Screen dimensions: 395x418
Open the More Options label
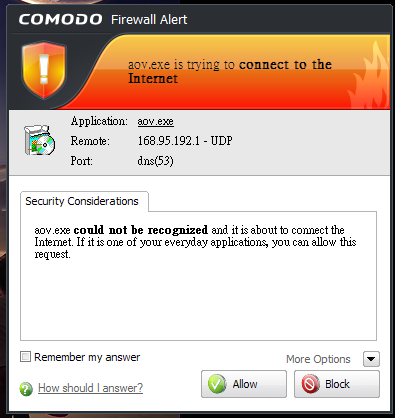pos(318,359)
